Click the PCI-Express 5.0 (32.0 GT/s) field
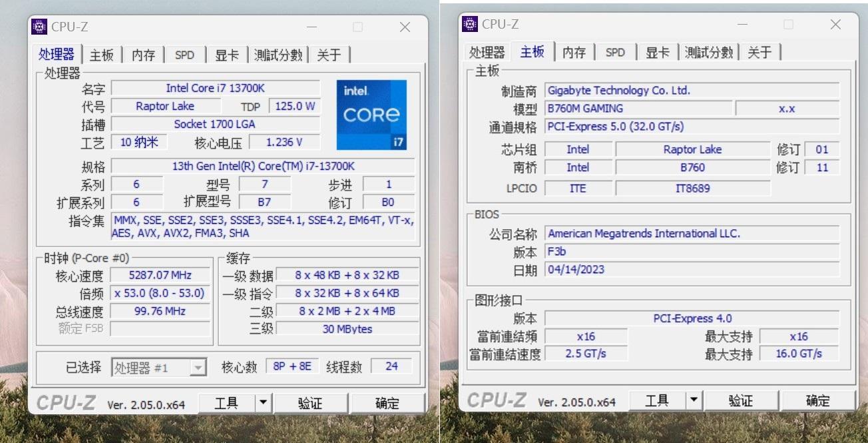 point(692,127)
